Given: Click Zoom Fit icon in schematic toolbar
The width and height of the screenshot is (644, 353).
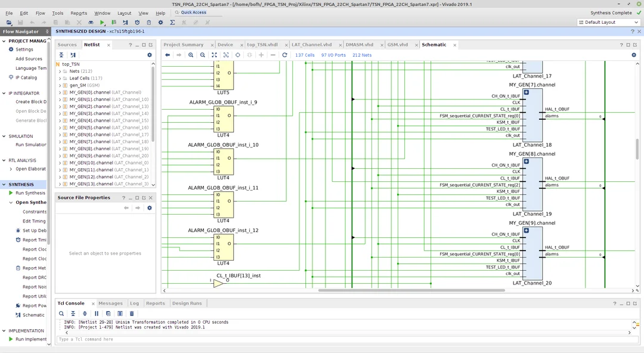Looking at the screenshot, I should click(x=214, y=55).
